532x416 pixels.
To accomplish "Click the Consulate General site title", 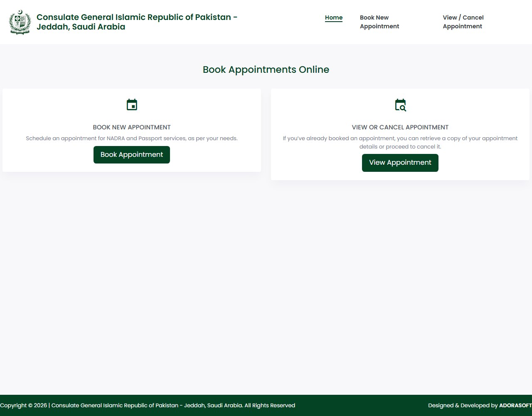I will coord(137,22).
